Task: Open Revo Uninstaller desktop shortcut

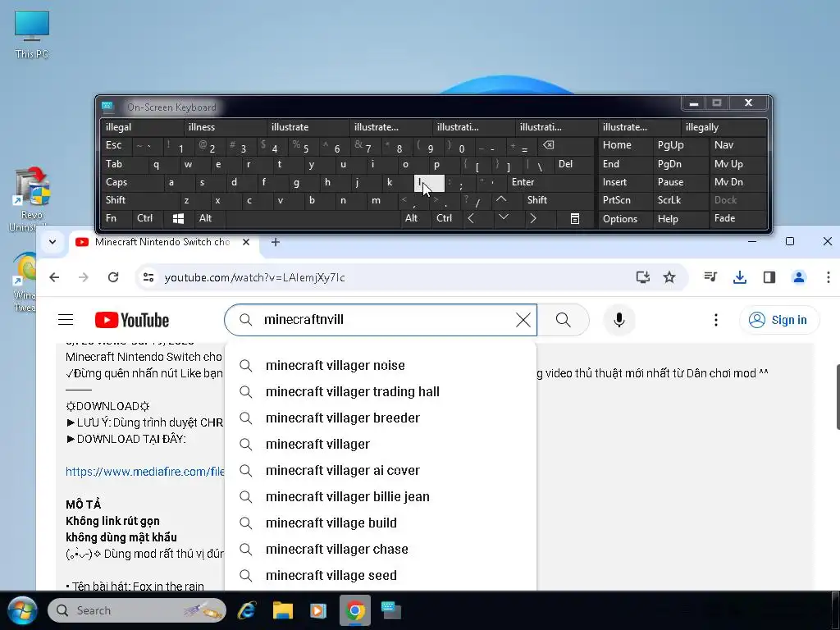Action: [x=32, y=199]
